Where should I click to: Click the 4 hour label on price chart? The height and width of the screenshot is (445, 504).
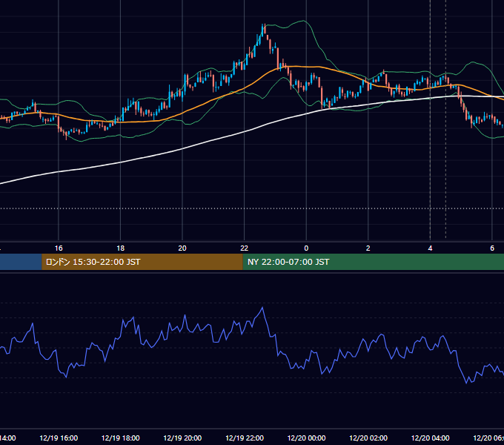pos(430,248)
